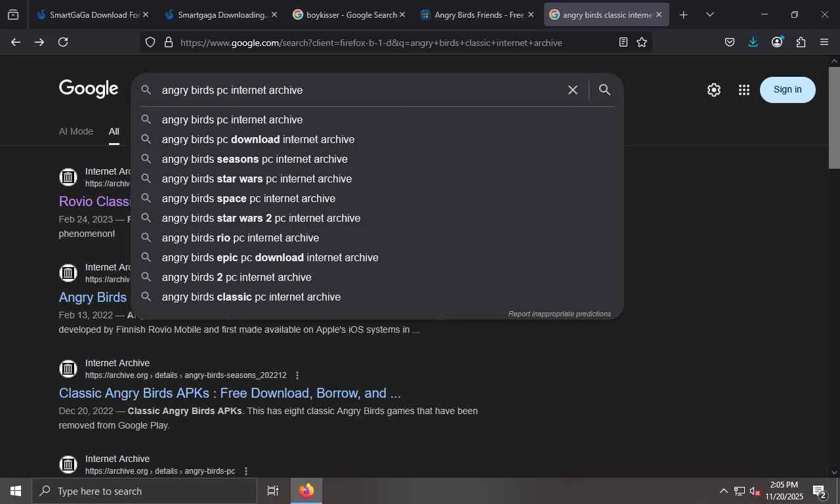Open the network status tray icon
840x504 pixels.
pos(740,491)
